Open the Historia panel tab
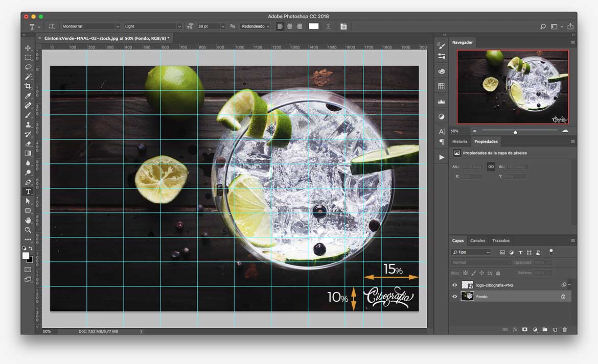This screenshot has width=598, height=364. coord(459,141)
